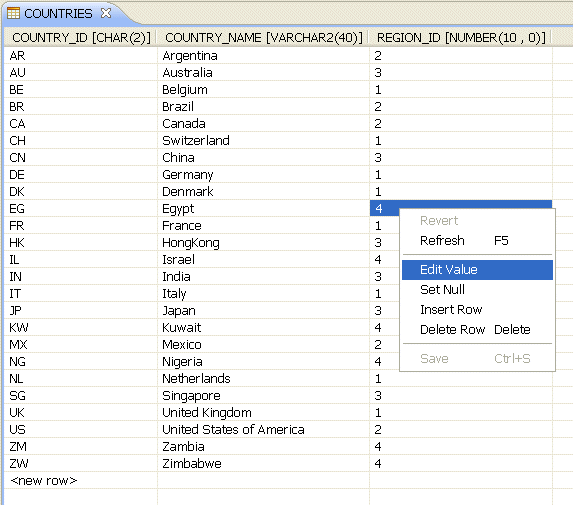Click the SG country ID cell
The height and width of the screenshot is (505, 573).
[81, 396]
